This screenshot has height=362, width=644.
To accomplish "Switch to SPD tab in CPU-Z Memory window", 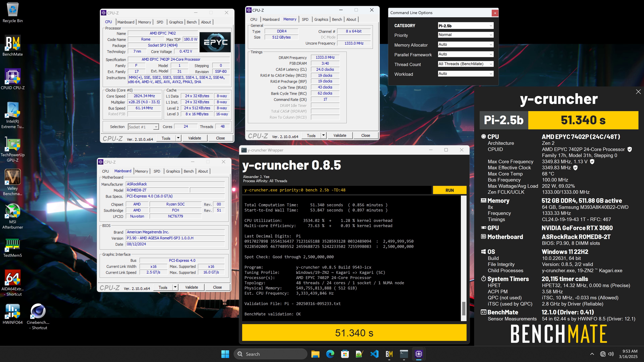I will pos(305,19).
